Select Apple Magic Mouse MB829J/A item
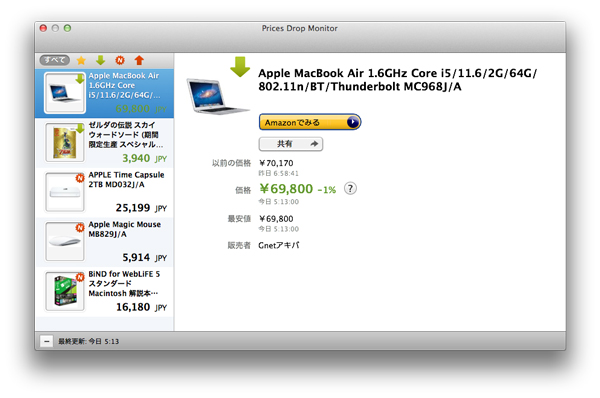This screenshot has width=600, height=398. coord(104,242)
